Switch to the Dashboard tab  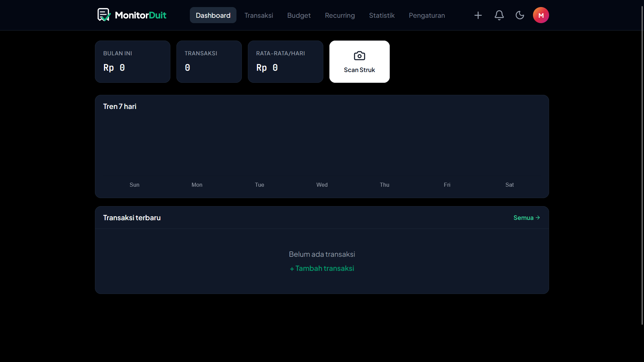click(x=213, y=15)
